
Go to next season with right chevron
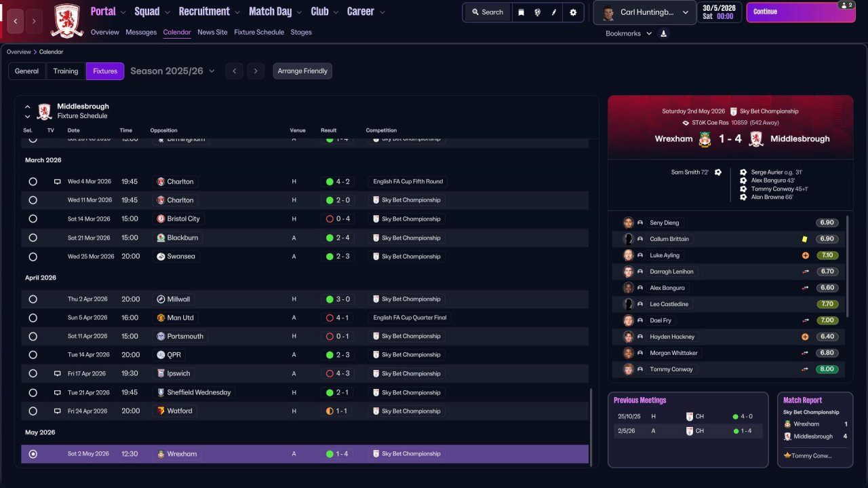(x=255, y=71)
